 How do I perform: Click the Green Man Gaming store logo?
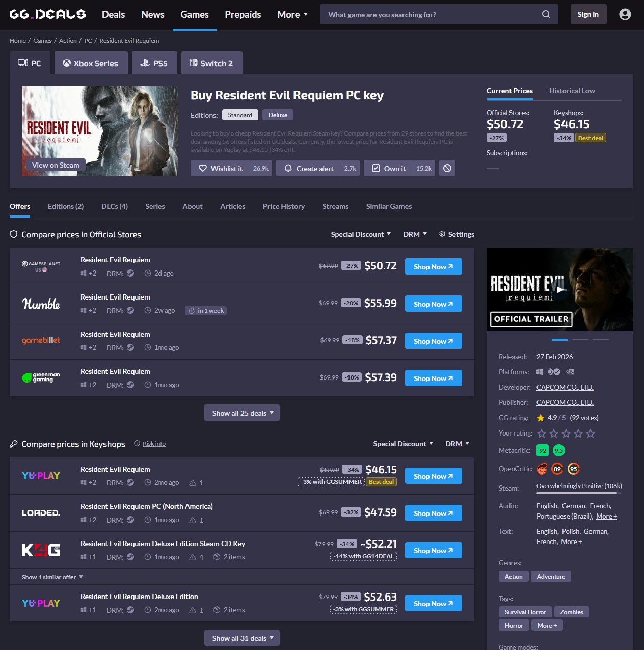coord(41,377)
